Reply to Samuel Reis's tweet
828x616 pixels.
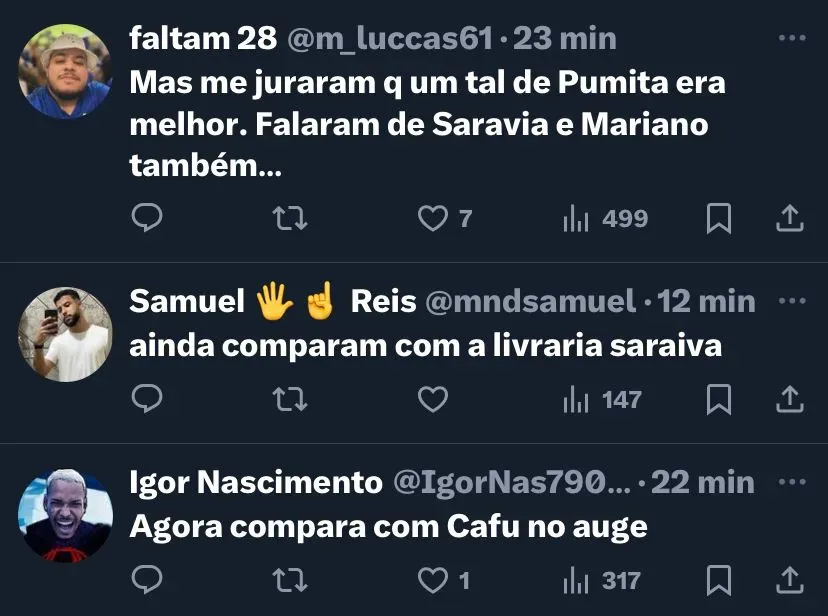[x=147, y=399]
